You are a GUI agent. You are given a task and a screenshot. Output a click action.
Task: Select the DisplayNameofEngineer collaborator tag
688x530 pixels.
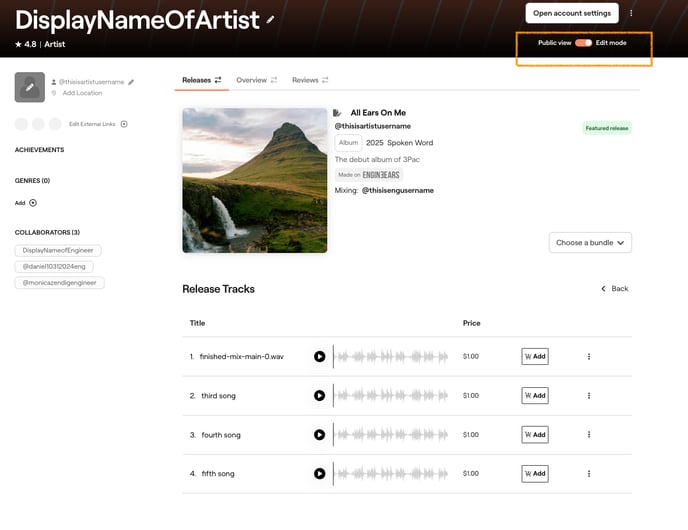58,250
